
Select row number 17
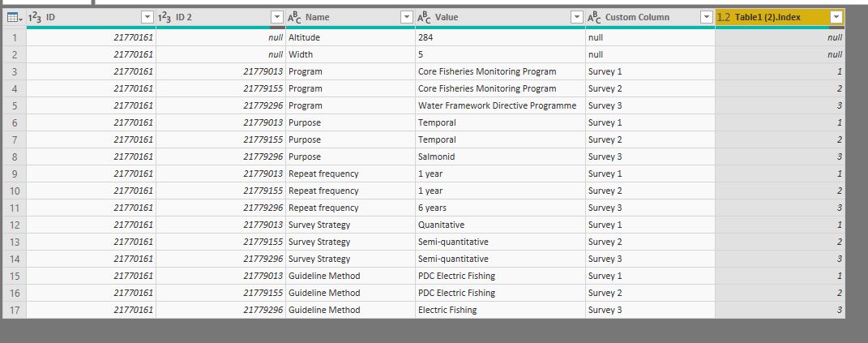15,311
